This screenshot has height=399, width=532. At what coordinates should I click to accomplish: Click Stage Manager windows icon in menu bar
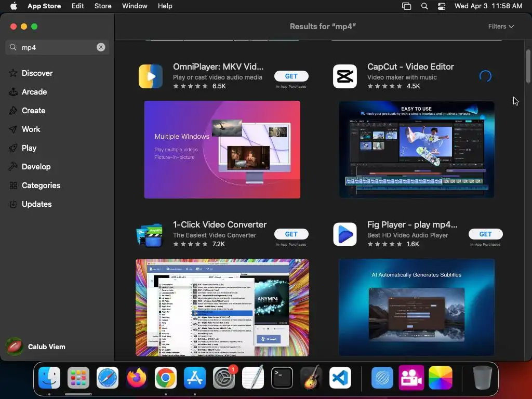[x=406, y=6]
